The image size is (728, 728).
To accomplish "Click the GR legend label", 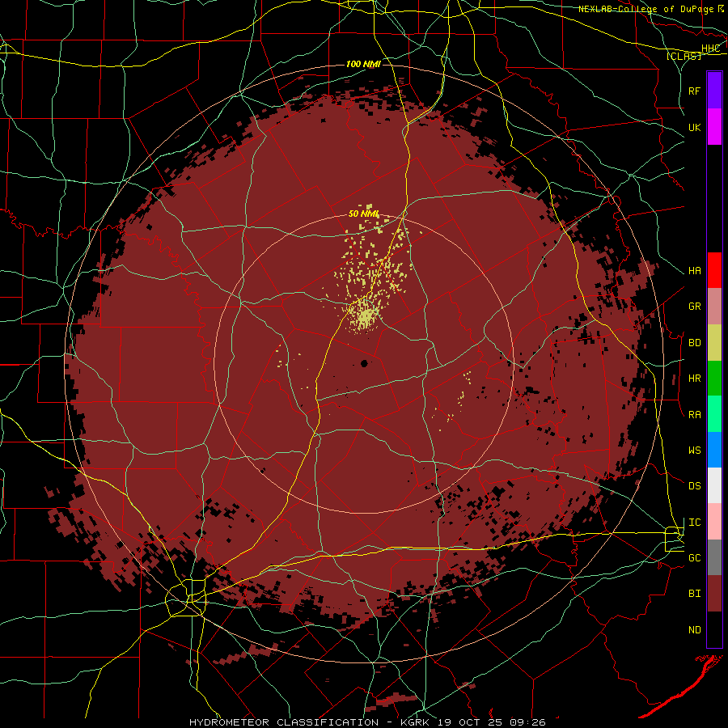I will 695,307.
